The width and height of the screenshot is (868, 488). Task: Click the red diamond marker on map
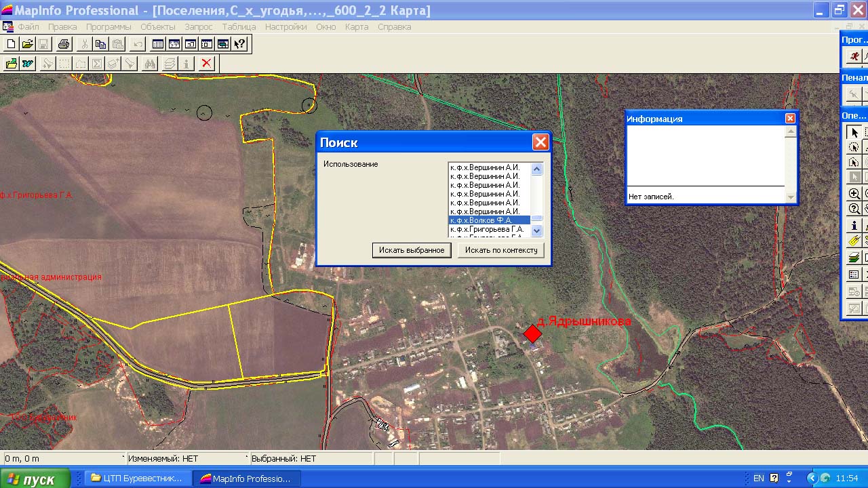point(533,333)
